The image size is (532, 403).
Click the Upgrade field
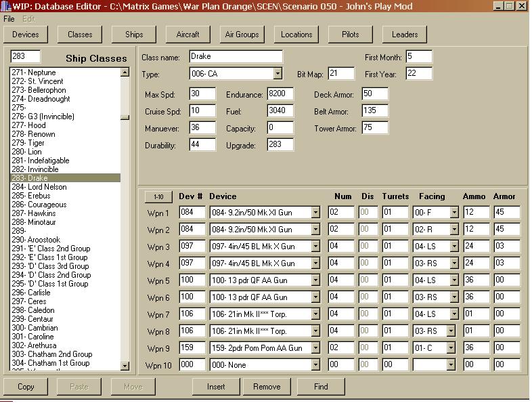coord(280,145)
